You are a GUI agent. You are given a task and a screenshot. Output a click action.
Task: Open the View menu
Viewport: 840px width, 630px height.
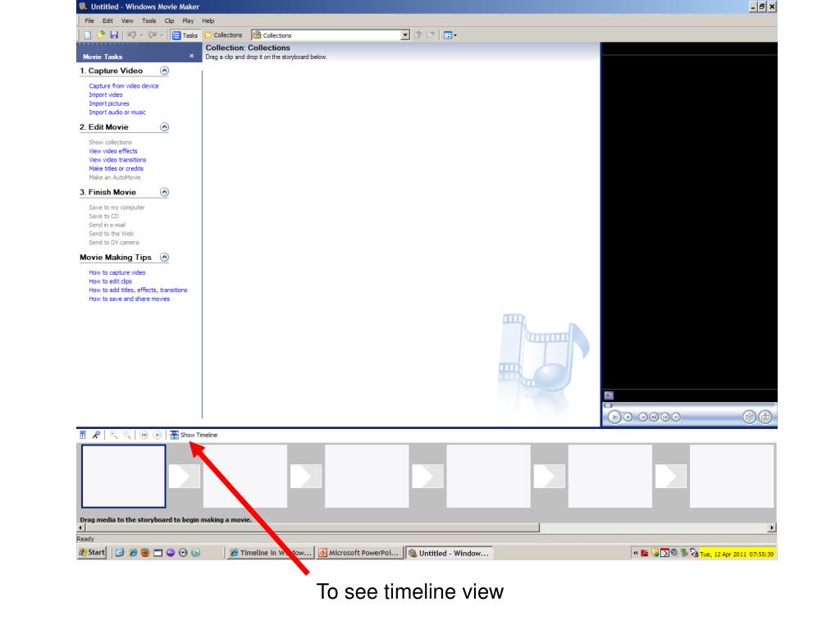[x=127, y=21]
